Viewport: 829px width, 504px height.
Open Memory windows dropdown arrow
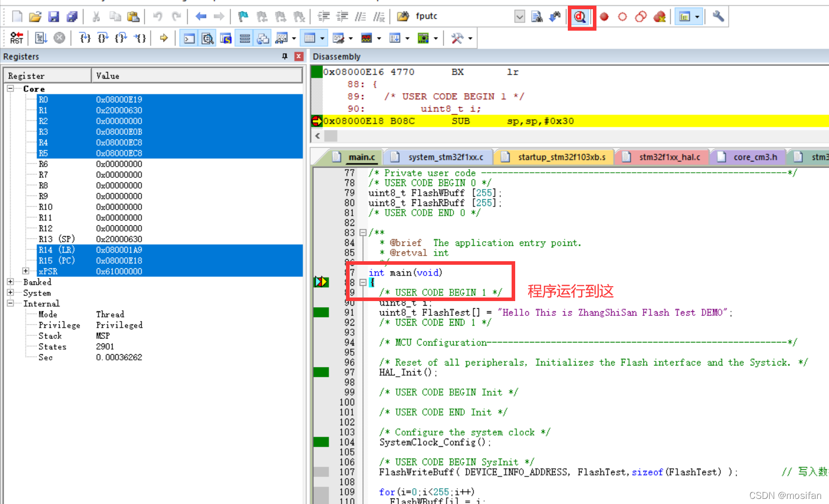coord(322,38)
